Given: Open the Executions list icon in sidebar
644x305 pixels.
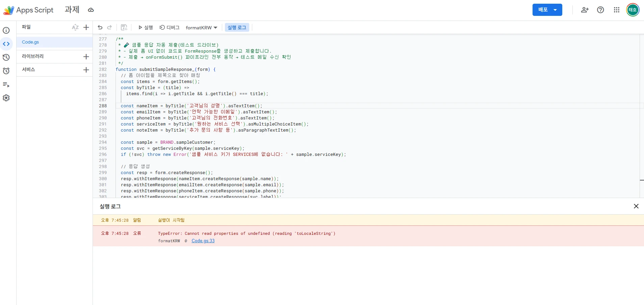Looking at the screenshot, I should click(x=6, y=84).
